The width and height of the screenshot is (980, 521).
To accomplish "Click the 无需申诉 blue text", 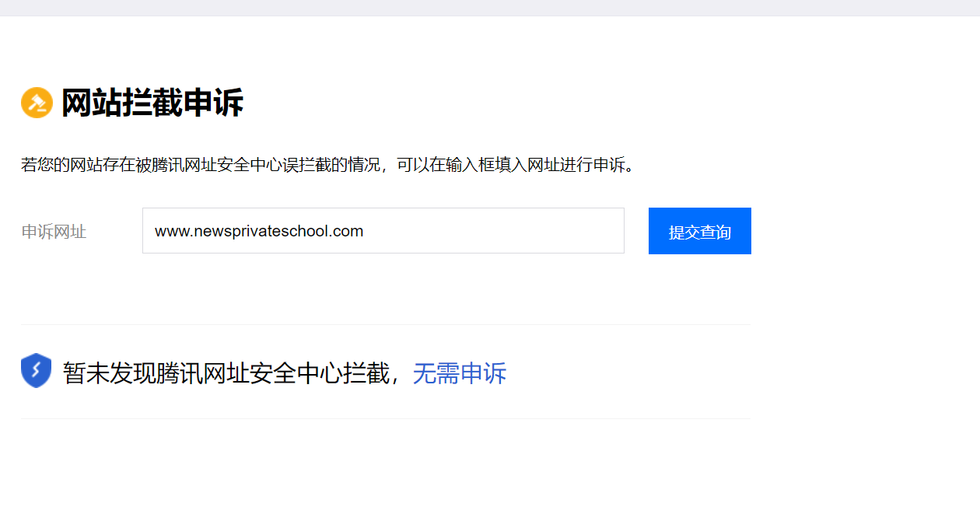I will tap(460, 373).
